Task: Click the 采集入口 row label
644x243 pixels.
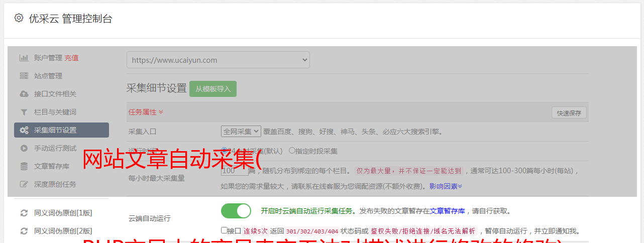Action: (x=143, y=132)
